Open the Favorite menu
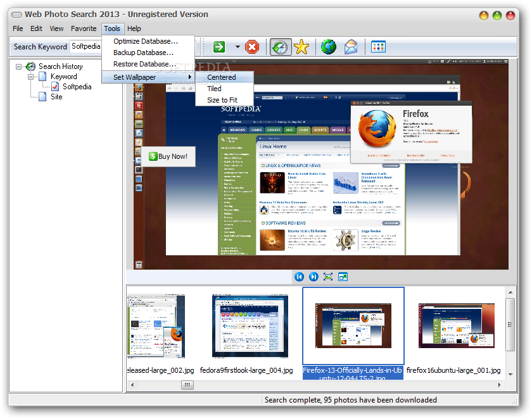This screenshot has height=419, width=532. [x=84, y=28]
